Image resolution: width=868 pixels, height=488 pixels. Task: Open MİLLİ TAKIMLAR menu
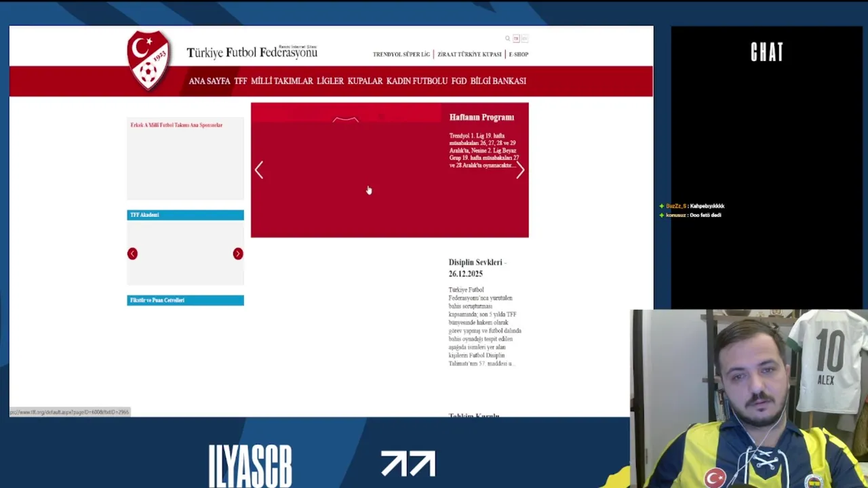click(282, 81)
